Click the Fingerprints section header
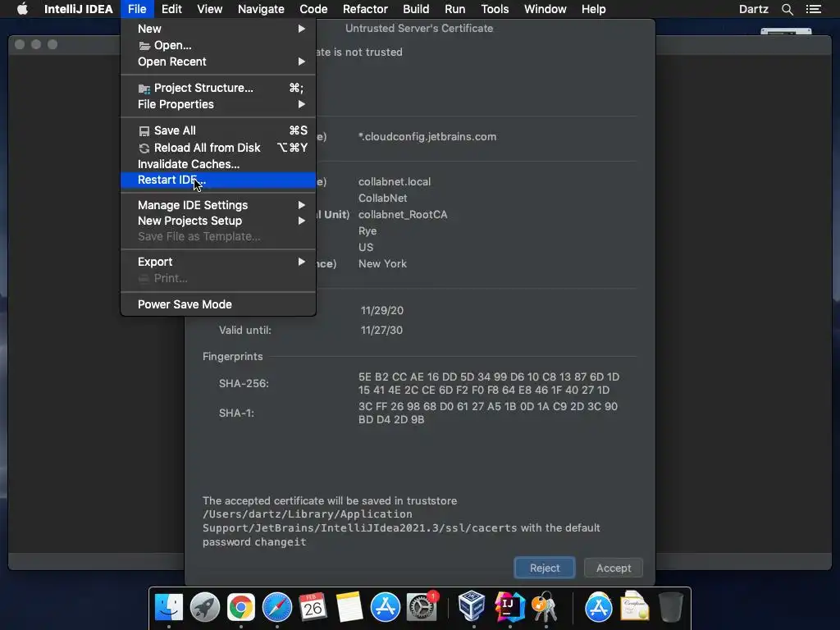 point(232,357)
